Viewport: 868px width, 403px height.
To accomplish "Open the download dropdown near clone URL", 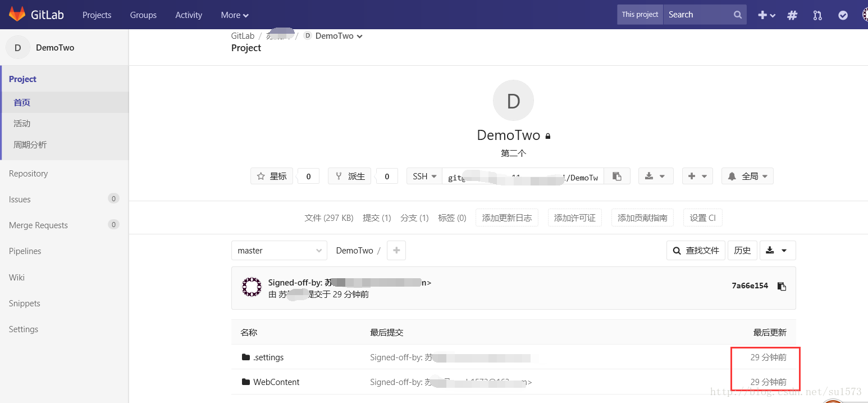I will tap(655, 176).
